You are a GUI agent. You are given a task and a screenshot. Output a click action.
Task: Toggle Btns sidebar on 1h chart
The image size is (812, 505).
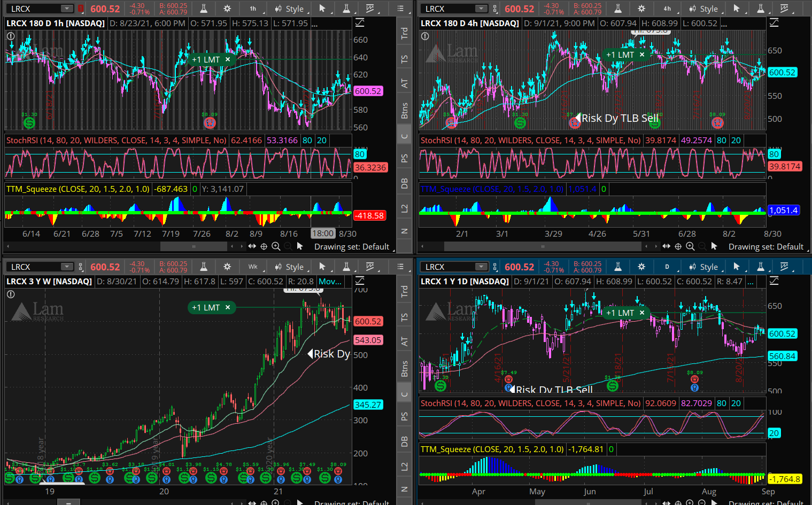[x=405, y=111]
